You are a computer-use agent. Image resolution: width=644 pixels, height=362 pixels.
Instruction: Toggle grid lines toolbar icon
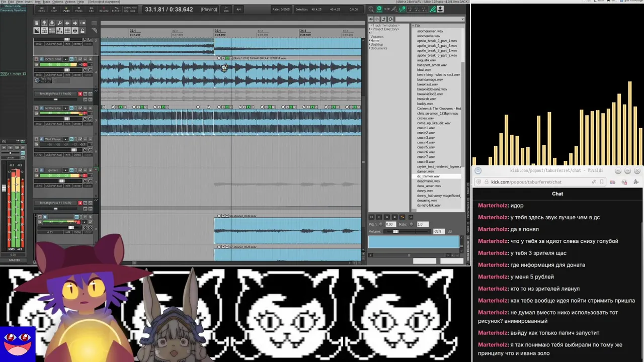pyautogui.click(x=67, y=31)
